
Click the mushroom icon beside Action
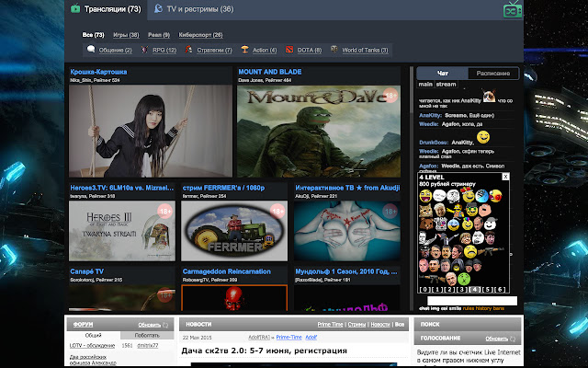coord(244,49)
